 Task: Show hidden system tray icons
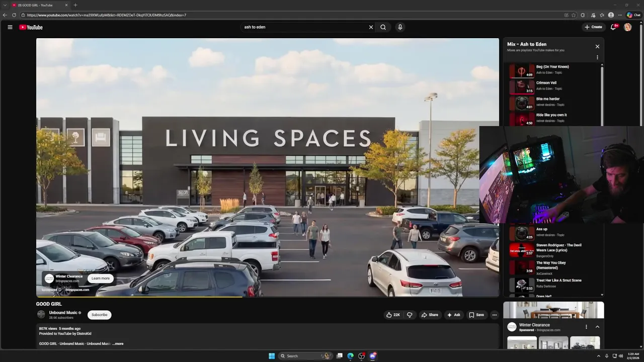pos(598,356)
